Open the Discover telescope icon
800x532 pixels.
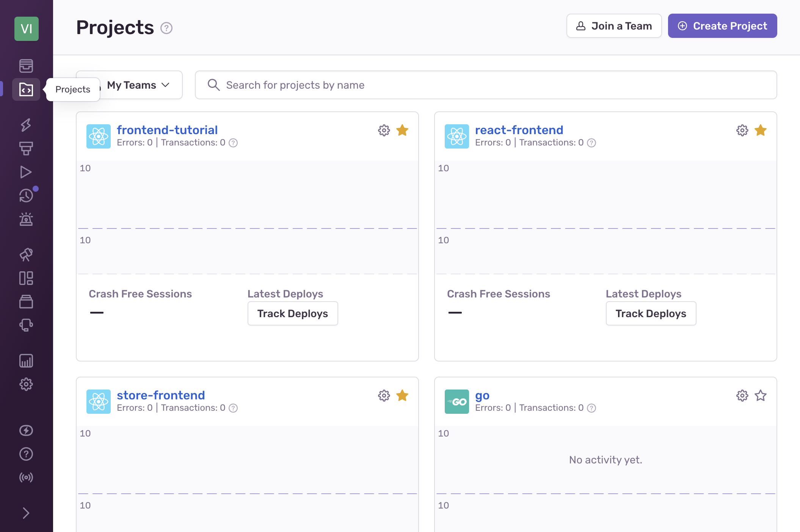tap(26, 255)
